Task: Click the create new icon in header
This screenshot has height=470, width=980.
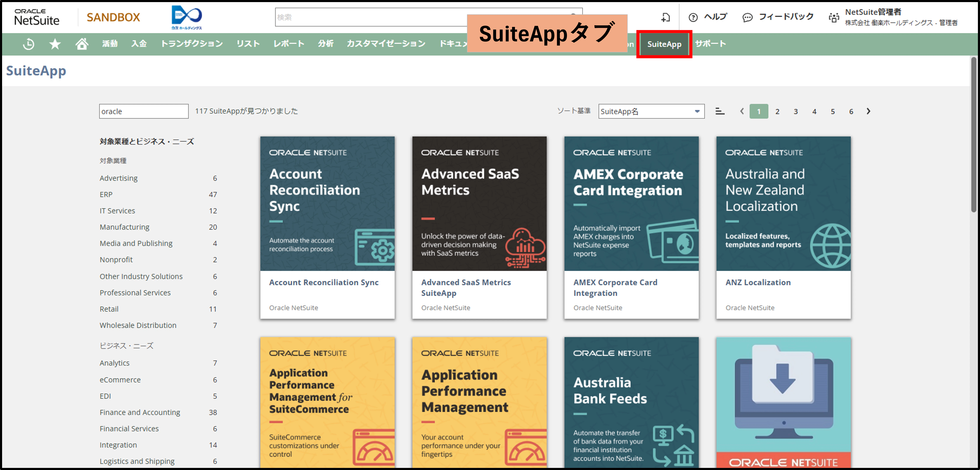Action: (x=665, y=17)
